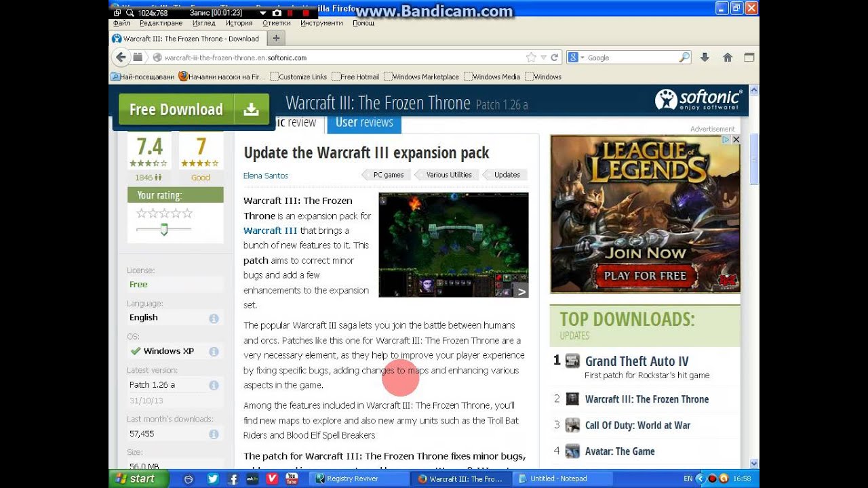Rate with the first star under Your rating
This screenshot has width=868, height=488.
click(142, 213)
